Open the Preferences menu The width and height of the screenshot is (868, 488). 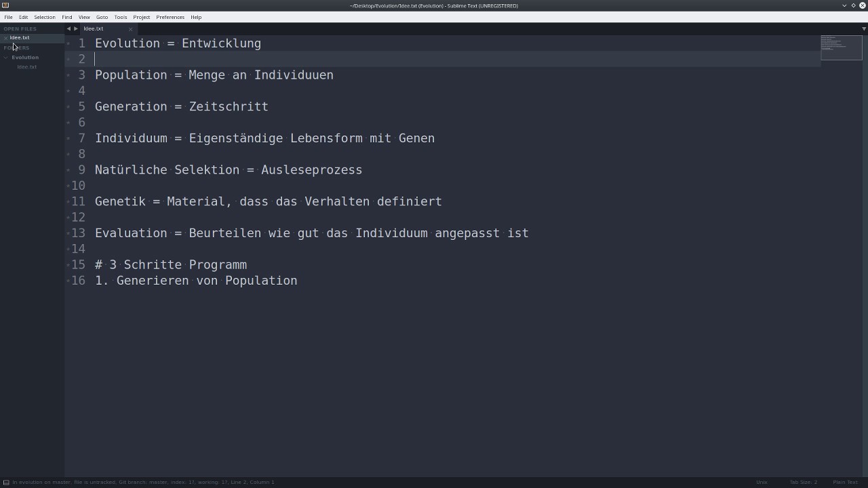(x=170, y=17)
